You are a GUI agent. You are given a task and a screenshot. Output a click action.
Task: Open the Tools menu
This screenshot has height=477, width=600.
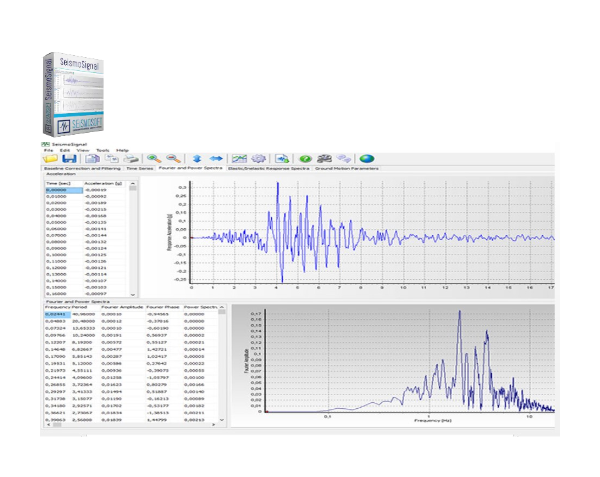pos(101,148)
